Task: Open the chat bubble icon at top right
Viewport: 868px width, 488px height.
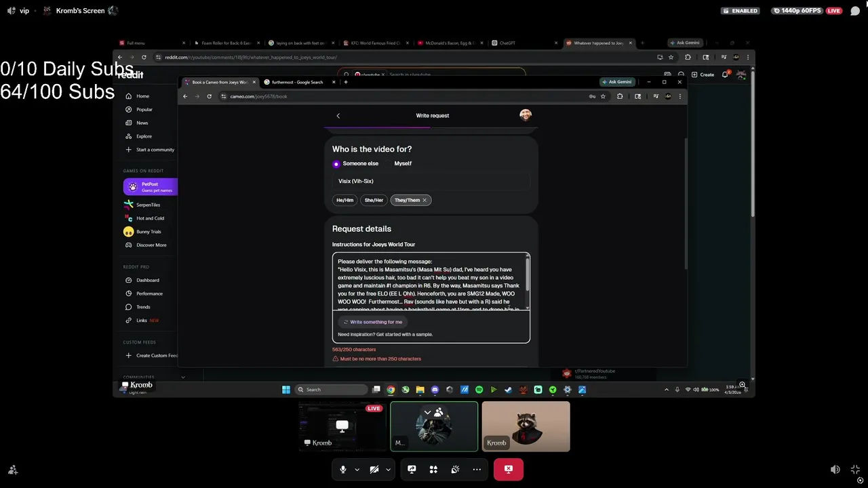Action: tap(855, 11)
